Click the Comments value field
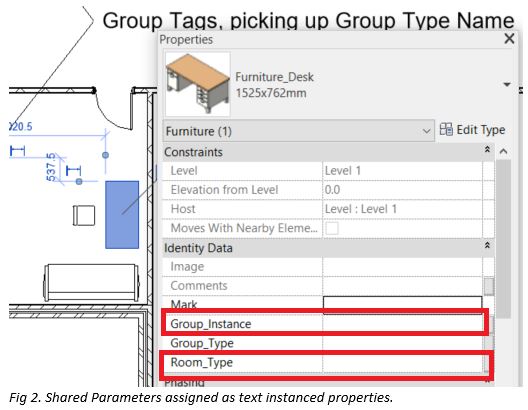 pos(402,285)
